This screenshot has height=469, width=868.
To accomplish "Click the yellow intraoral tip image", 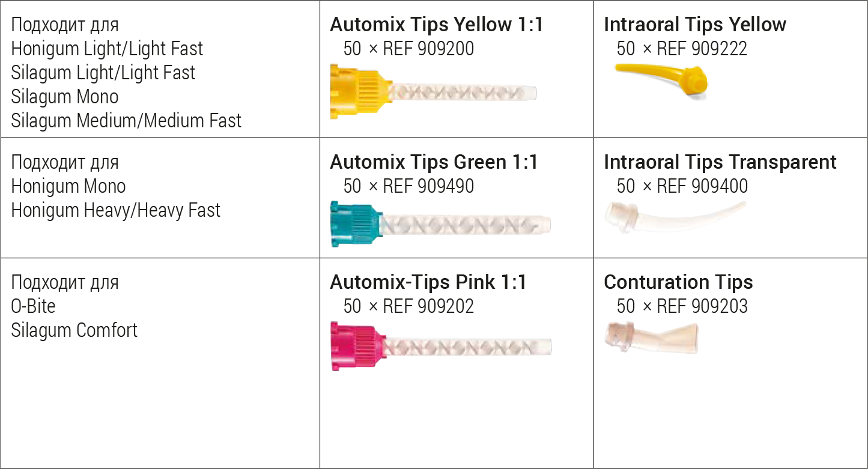I will [661, 77].
